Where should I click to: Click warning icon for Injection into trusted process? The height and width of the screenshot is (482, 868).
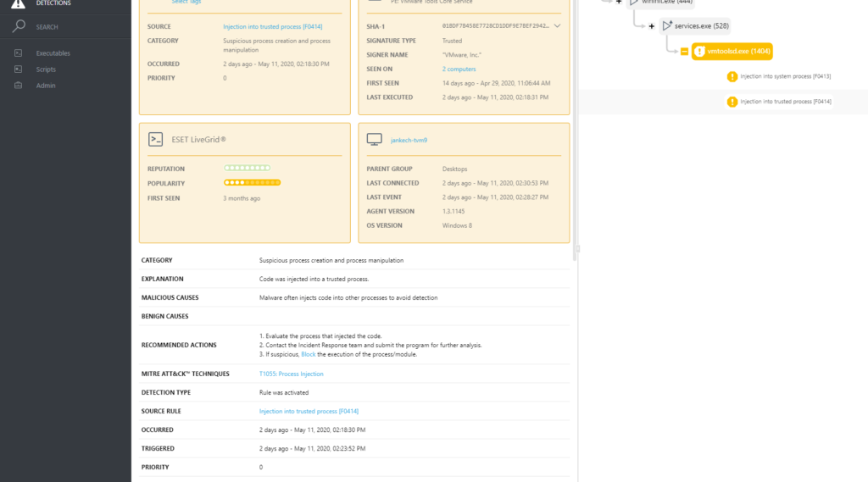click(732, 102)
